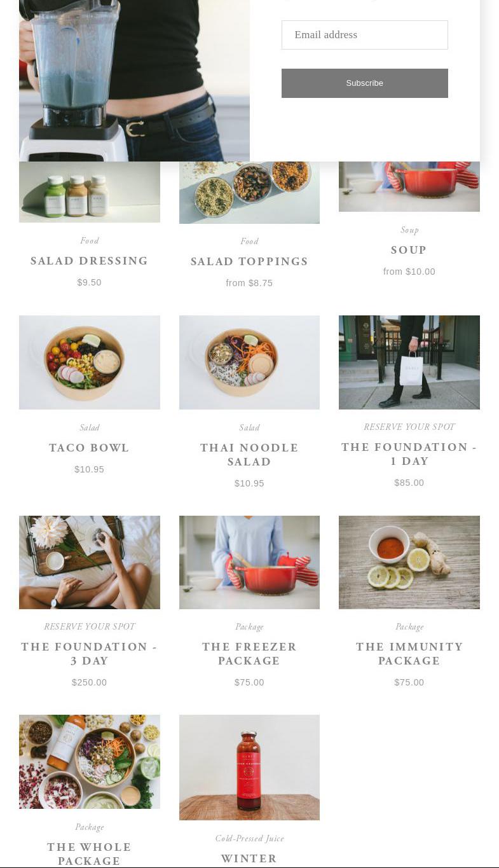Open The Foundation - 3 Day photo

click(90, 562)
